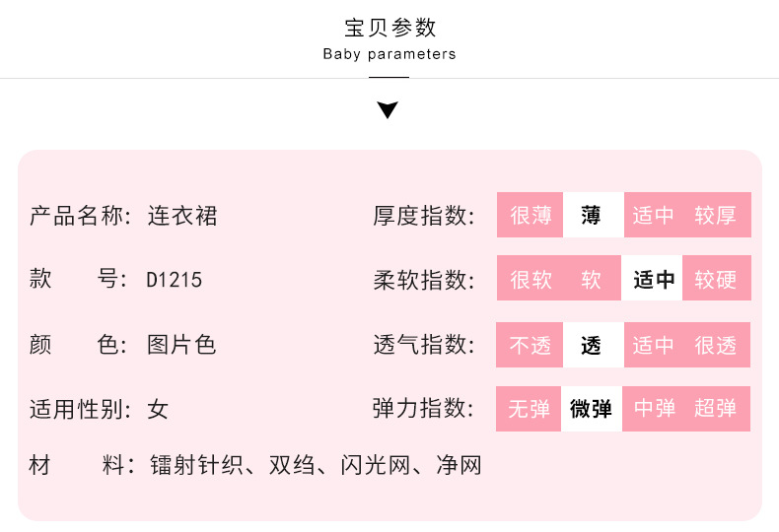Choose 较厚 in the thickness index
779x532 pixels.
click(x=715, y=215)
